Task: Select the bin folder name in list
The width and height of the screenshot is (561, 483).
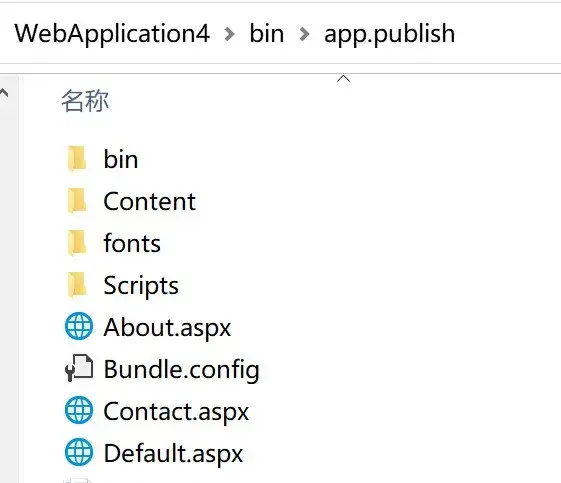Action: 121,159
